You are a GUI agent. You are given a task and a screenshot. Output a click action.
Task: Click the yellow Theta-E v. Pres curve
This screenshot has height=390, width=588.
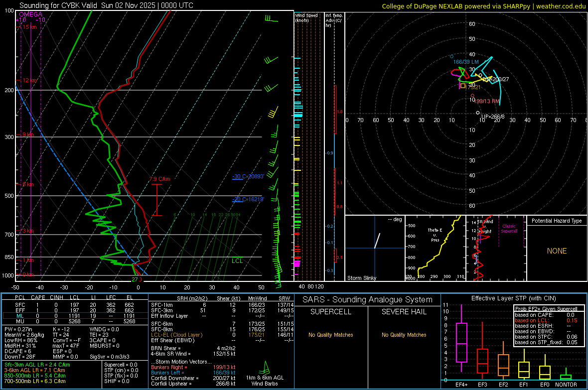(439, 248)
